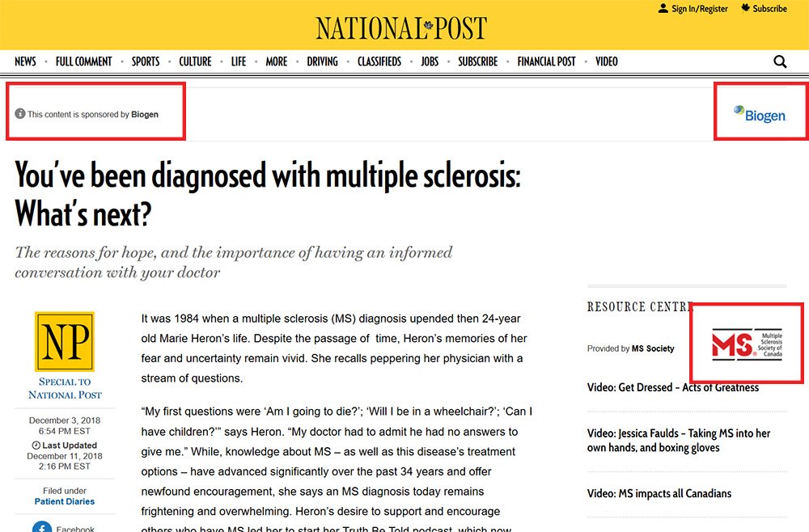The image size is (809, 532).
Task: Open the Jobs nav item
Action: 430,62
